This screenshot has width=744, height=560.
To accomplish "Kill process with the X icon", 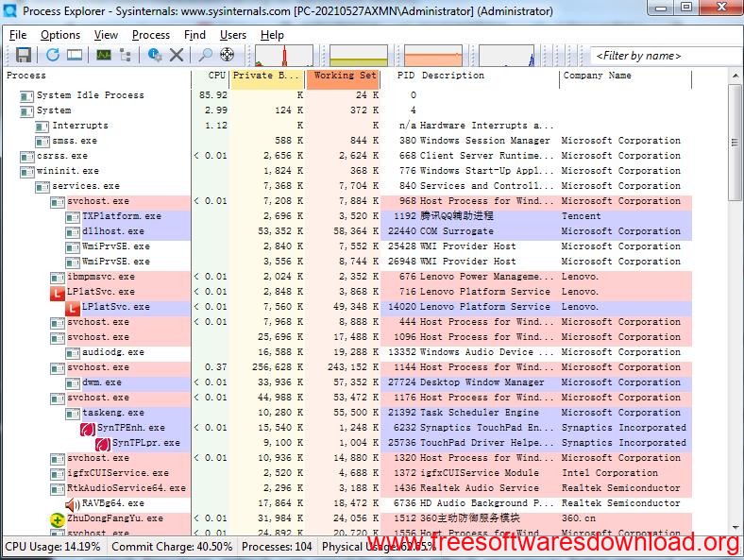I will [x=177, y=55].
